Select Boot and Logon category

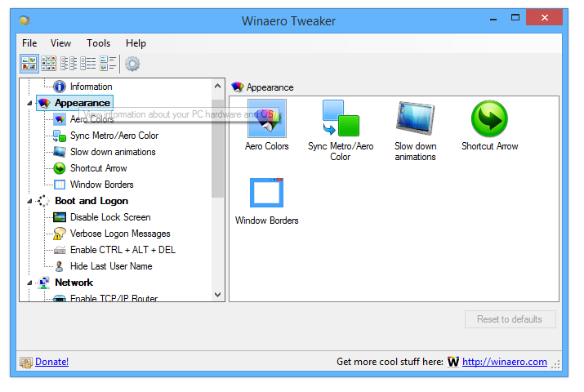pos(91,201)
